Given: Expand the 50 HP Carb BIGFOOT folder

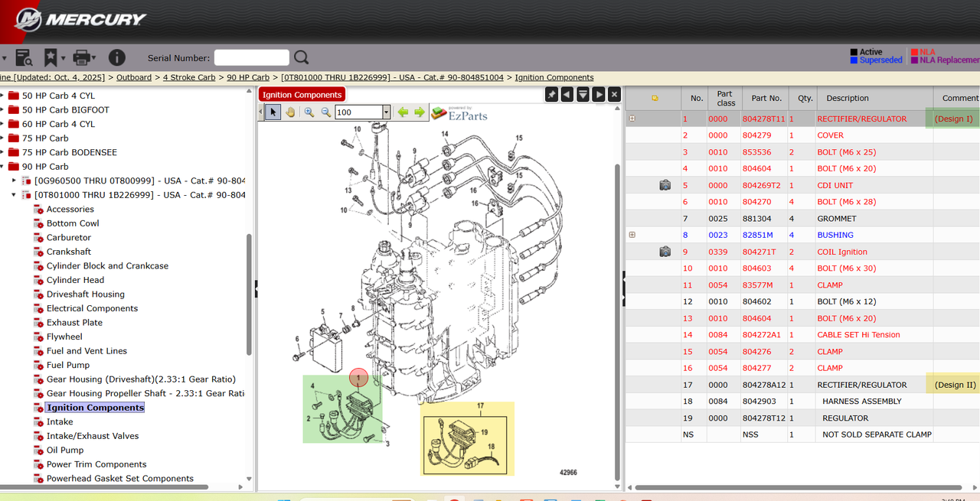Looking at the screenshot, I should 2,110.
